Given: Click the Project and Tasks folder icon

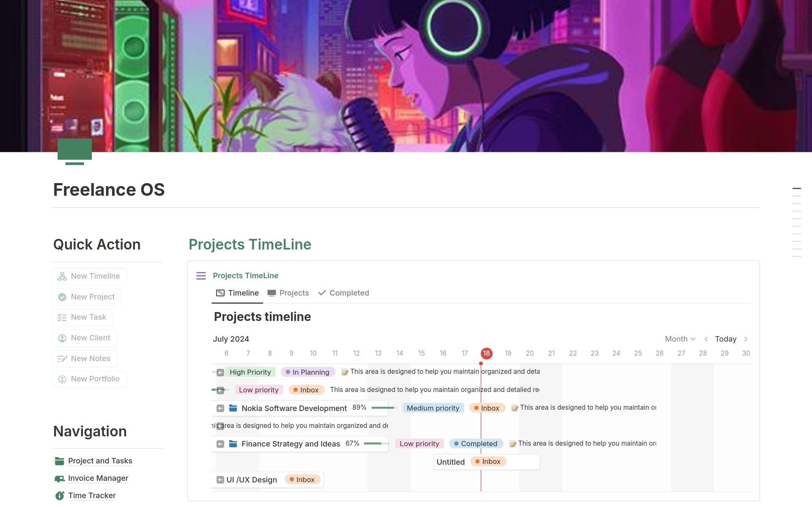Looking at the screenshot, I should pos(60,461).
